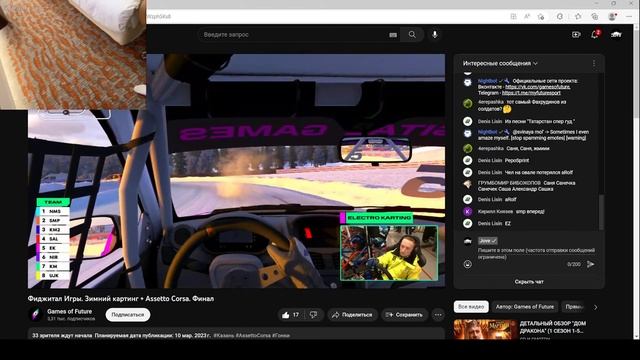Open browser split screen grid icon

(513, 16)
